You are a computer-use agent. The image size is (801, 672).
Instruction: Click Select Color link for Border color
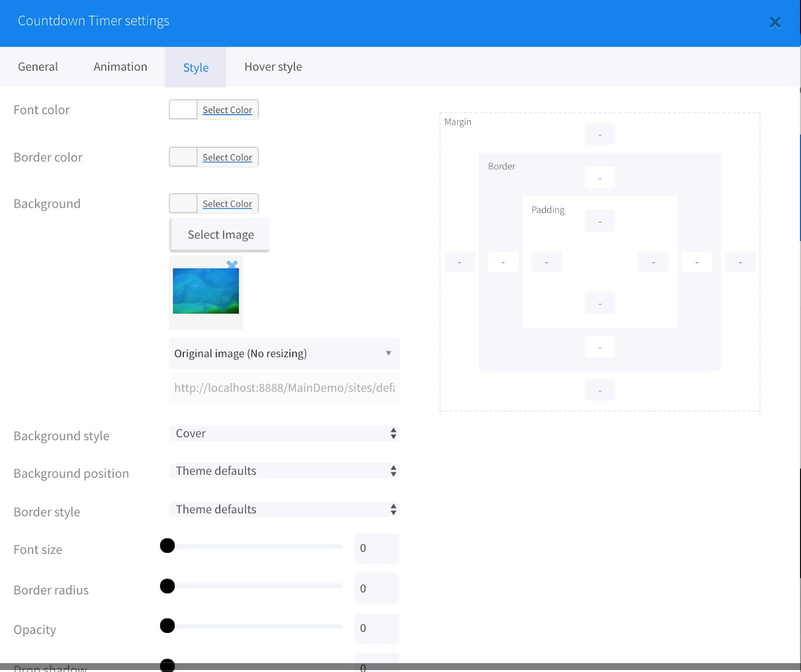point(227,157)
